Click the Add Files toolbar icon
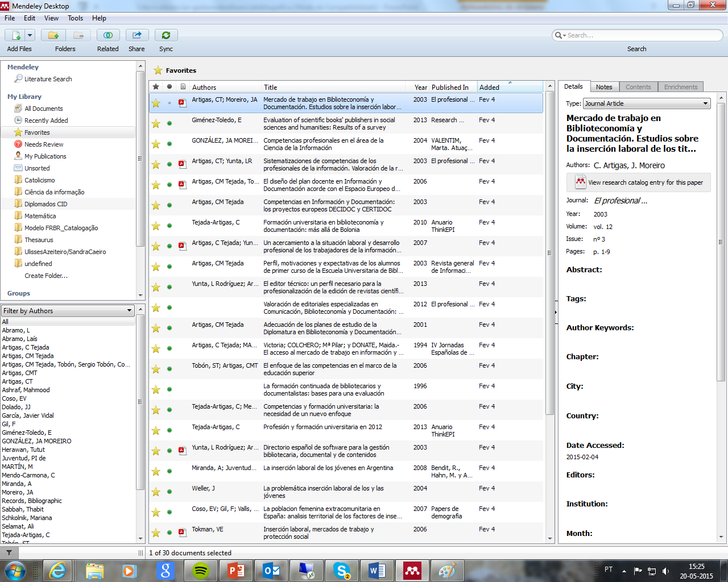The height and width of the screenshot is (582, 728). [x=16, y=35]
